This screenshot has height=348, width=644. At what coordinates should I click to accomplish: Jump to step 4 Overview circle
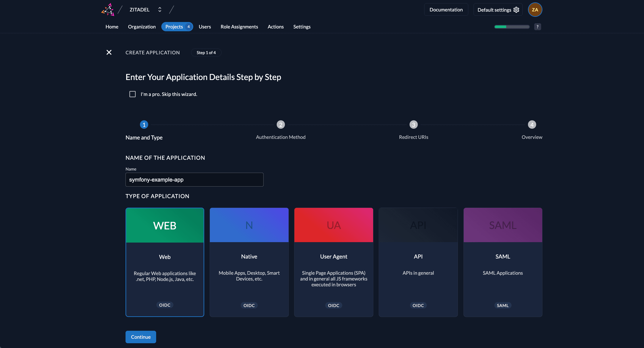click(x=532, y=124)
